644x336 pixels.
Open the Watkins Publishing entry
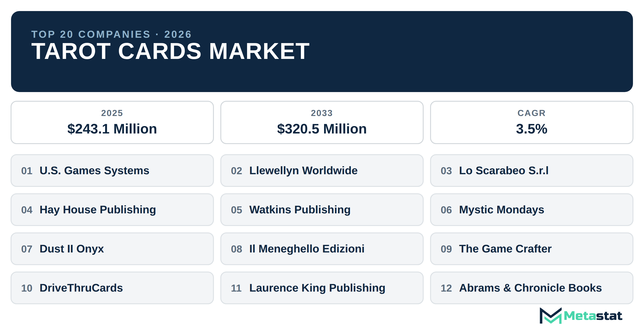[322, 210]
